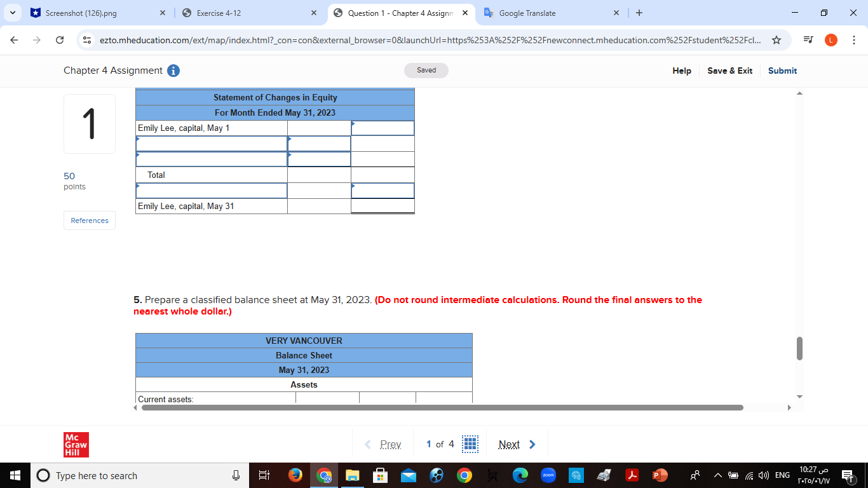Click '1 of 4' page indicator
Image resolution: width=868 pixels, height=488 pixels.
[x=440, y=444]
